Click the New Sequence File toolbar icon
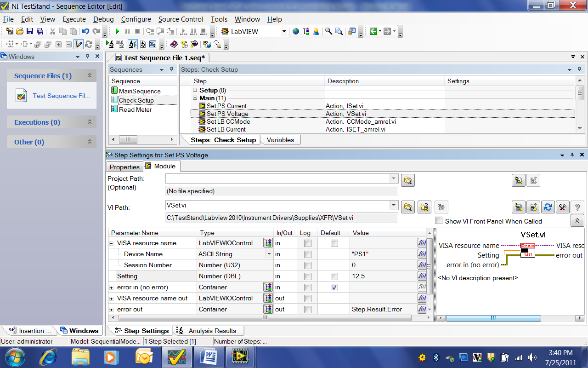 [10, 31]
